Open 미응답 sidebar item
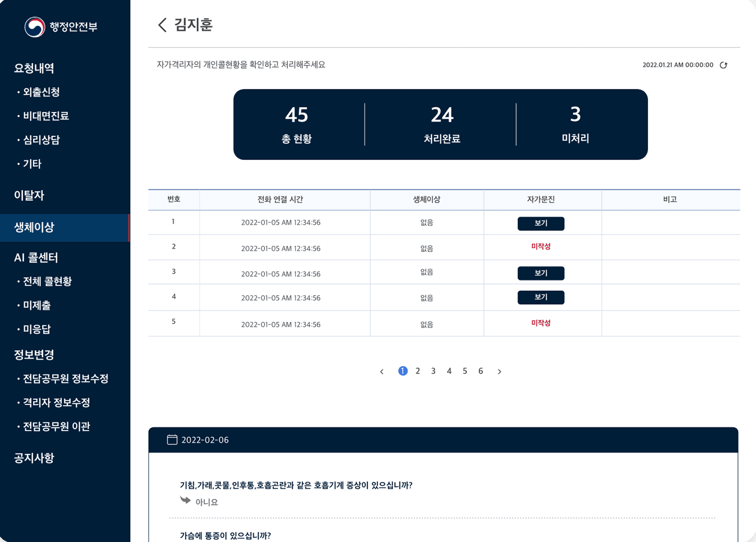The width and height of the screenshot is (756, 542). (x=37, y=329)
